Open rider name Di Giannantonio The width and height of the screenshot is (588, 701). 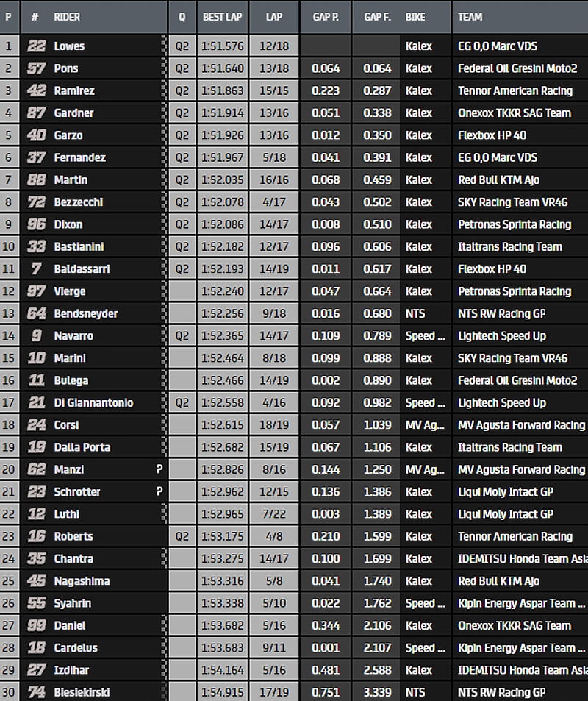tap(93, 402)
